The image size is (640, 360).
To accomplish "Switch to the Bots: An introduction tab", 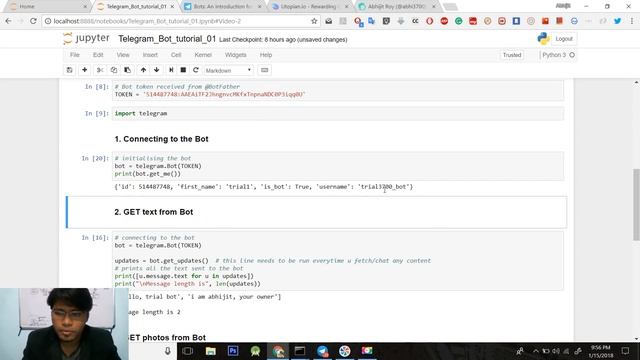I will click(222, 7).
